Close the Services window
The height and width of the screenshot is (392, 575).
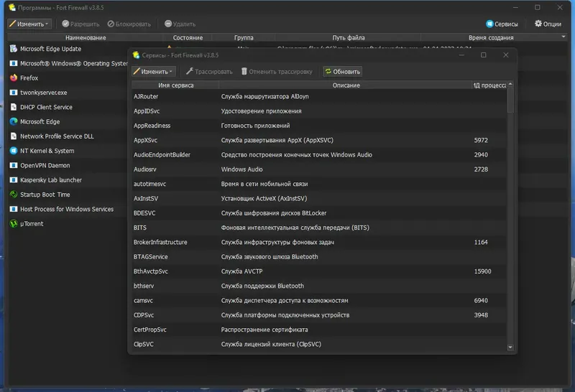[x=506, y=55]
